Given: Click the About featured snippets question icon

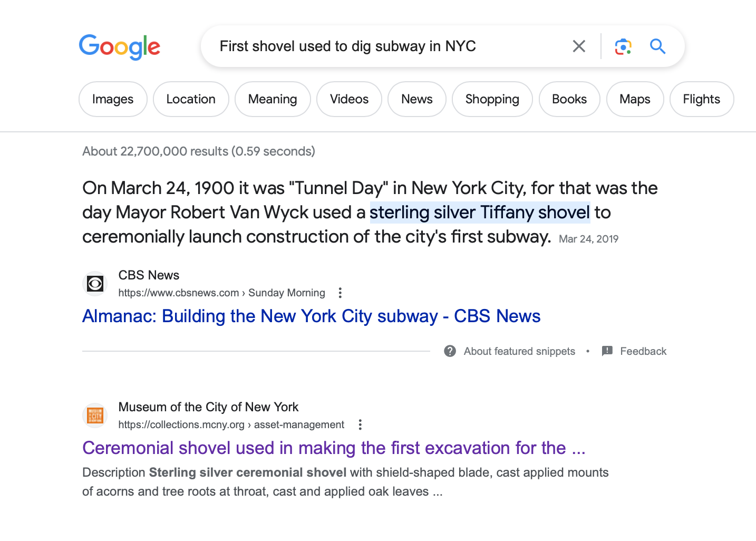Looking at the screenshot, I should [x=450, y=351].
